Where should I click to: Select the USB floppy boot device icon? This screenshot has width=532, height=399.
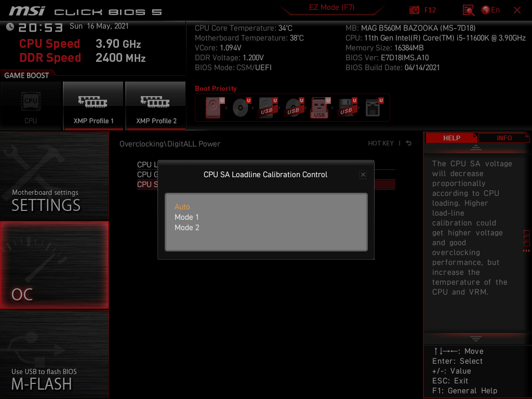click(x=347, y=108)
